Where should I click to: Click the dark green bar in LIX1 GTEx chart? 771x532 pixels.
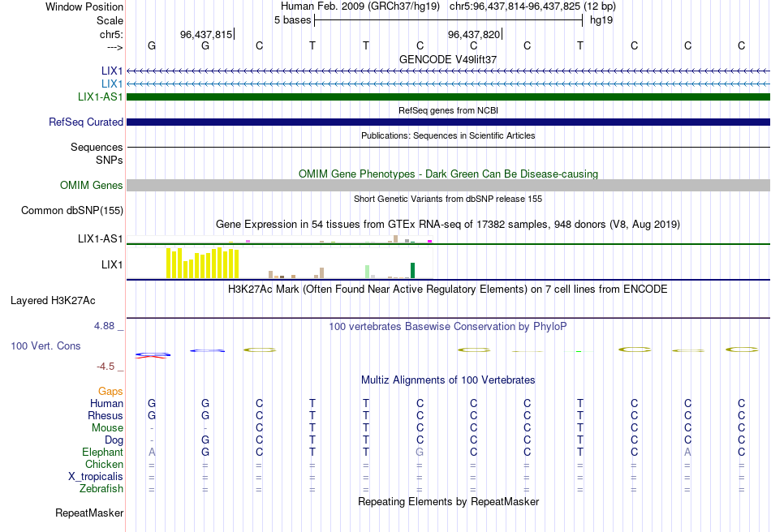click(412, 271)
